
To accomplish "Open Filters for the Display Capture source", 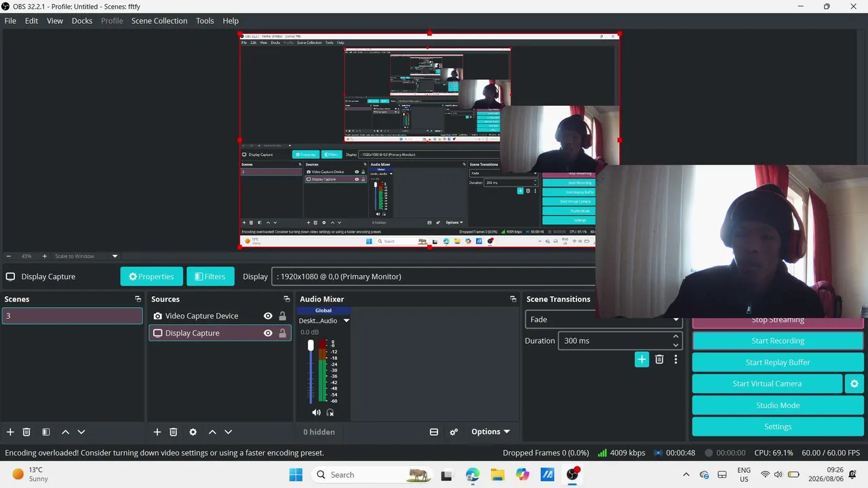I will (x=210, y=277).
